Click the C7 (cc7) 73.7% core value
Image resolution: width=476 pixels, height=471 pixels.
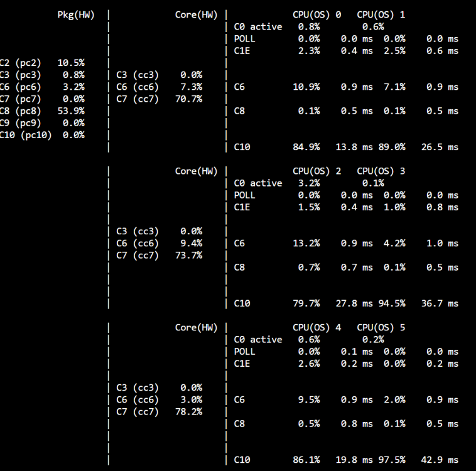coord(188,256)
